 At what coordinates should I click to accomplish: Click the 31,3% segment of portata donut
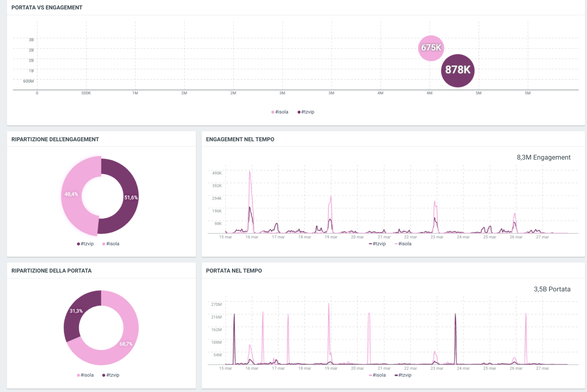[76, 311]
